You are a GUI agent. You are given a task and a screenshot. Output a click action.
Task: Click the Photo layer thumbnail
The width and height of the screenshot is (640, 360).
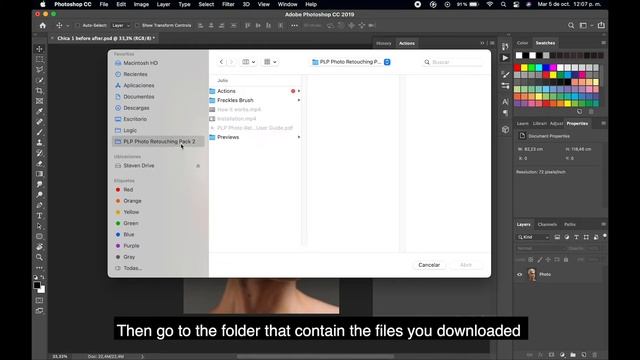click(x=532, y=275)
